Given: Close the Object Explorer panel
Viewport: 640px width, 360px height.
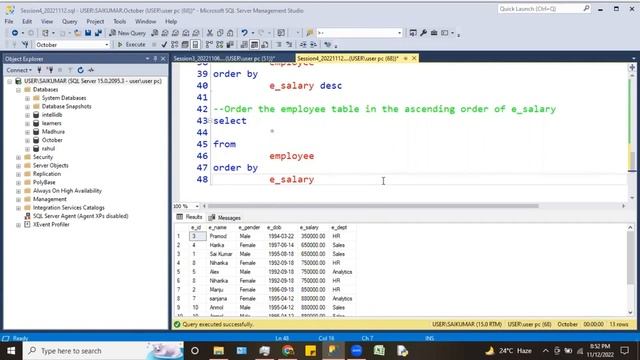Looking at the screenshot, I should (163, 59).
